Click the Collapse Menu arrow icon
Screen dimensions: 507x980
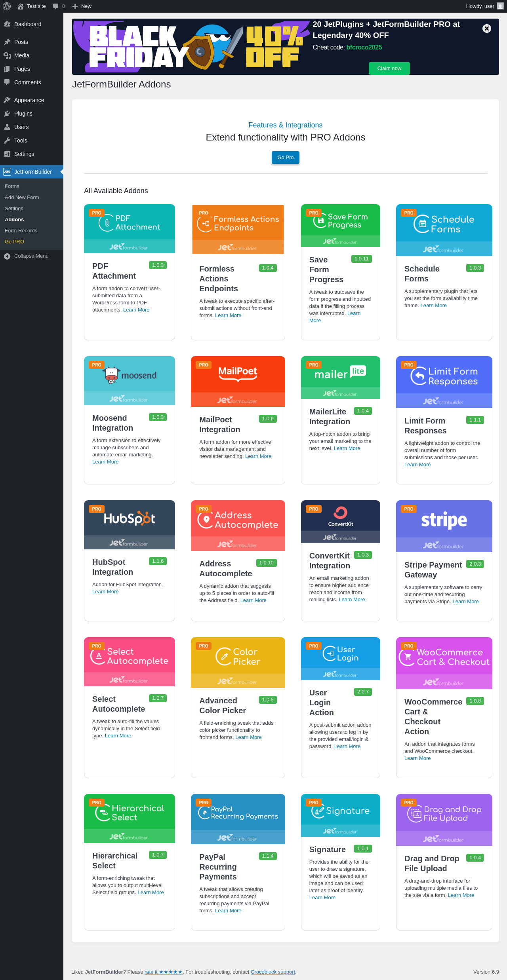click(x=7, y=256)
